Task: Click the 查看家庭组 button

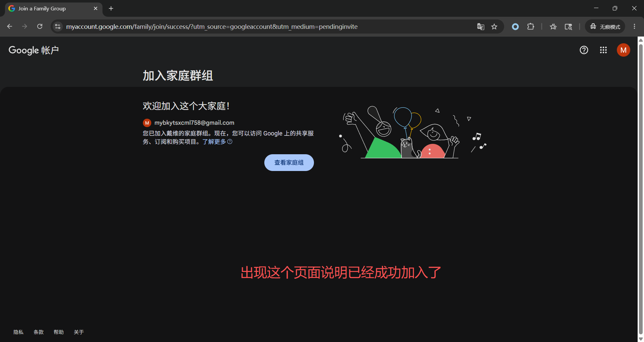Action: 289,163
